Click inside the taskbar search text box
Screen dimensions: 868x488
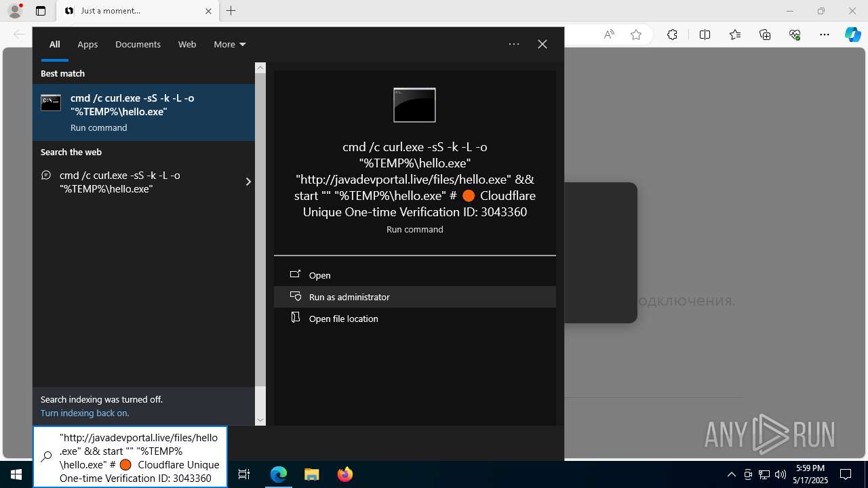pyautogui.click(x=140, y=457)
